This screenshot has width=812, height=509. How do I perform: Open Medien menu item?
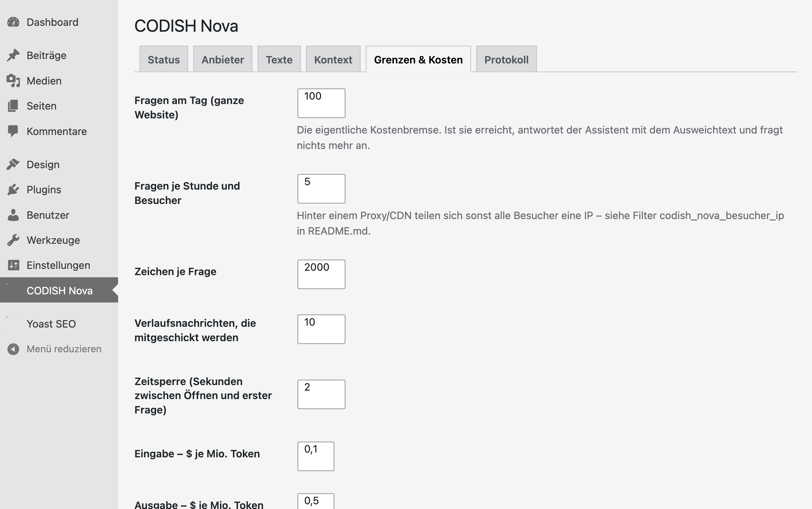click(x=59, y=81)
